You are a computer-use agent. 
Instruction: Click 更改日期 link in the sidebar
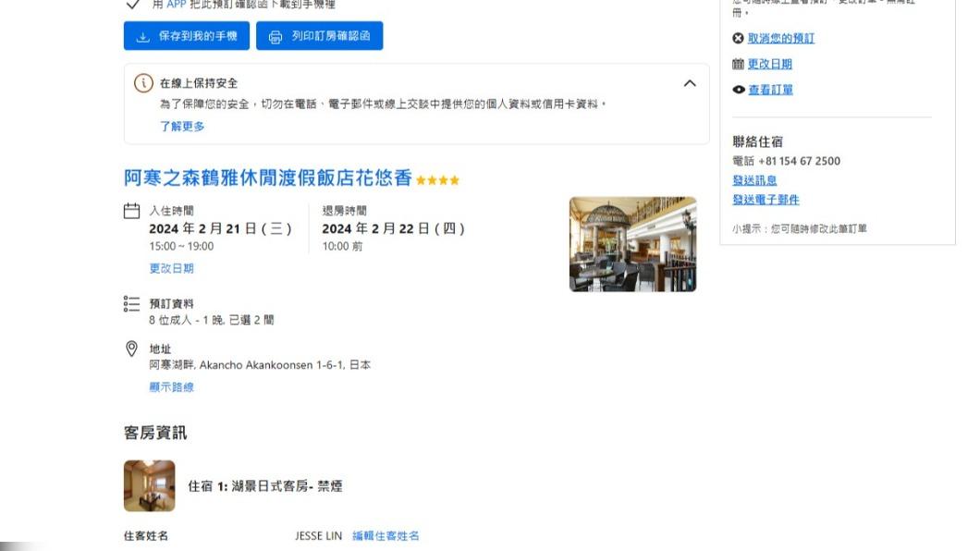point(770,65)
